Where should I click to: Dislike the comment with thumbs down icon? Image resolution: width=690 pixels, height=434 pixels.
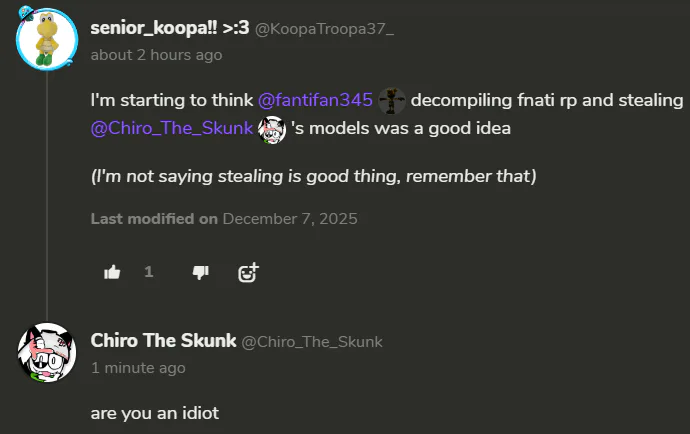coord(200,272)
